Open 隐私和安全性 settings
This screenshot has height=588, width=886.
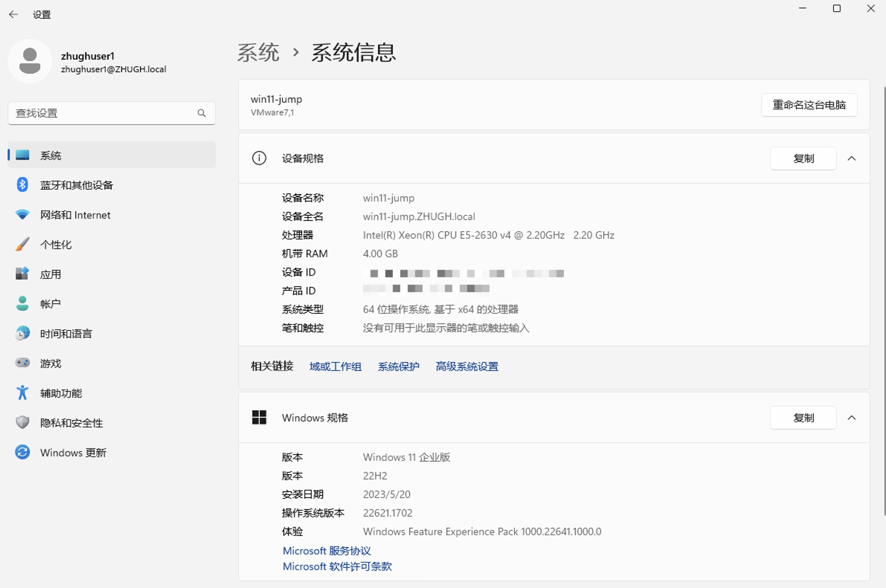click(112, 422)
